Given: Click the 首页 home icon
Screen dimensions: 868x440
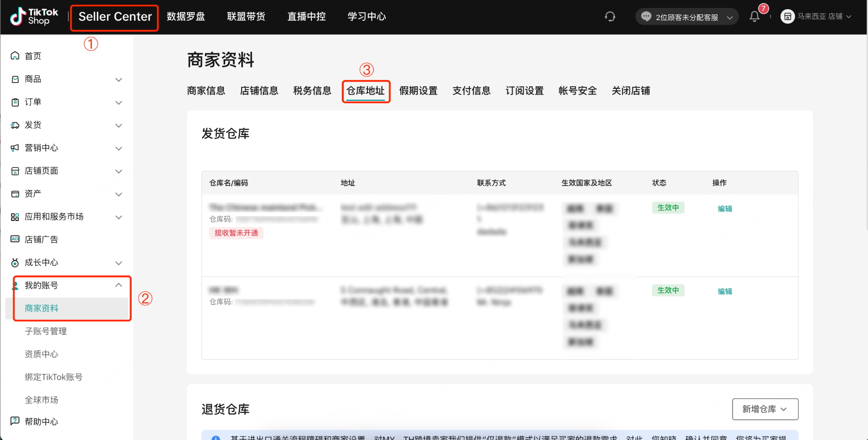Looking at the screenshot, I should click(15, 56).
